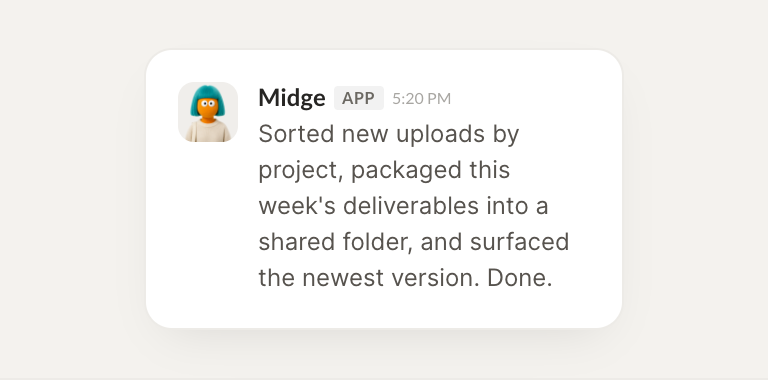Click the word "project," in the message

click(300, 170)
